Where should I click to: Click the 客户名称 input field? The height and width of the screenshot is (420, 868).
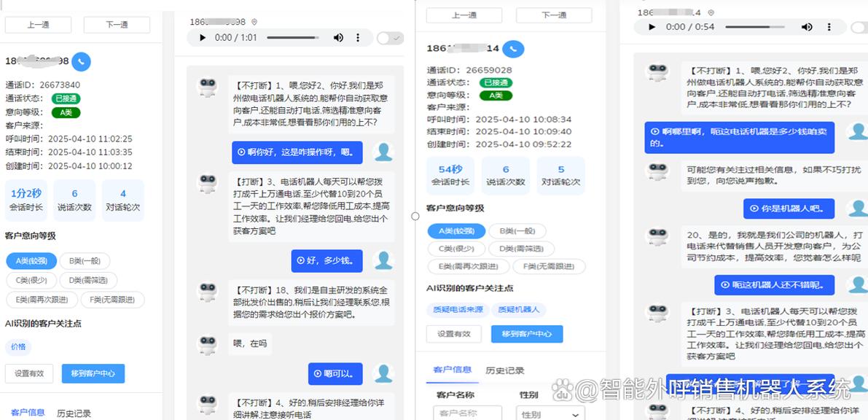[x=467, y=413]
